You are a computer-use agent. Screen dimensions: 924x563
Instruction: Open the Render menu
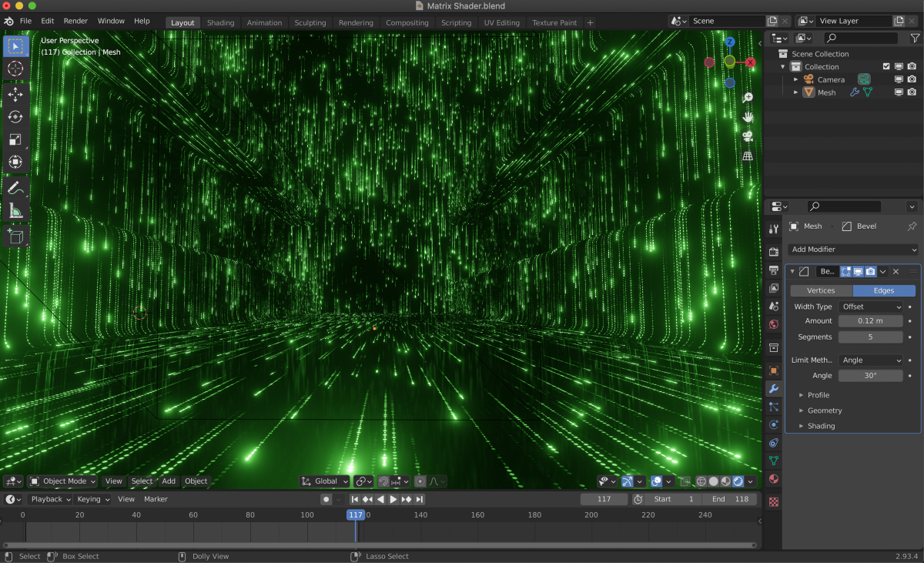pos(75,21)
